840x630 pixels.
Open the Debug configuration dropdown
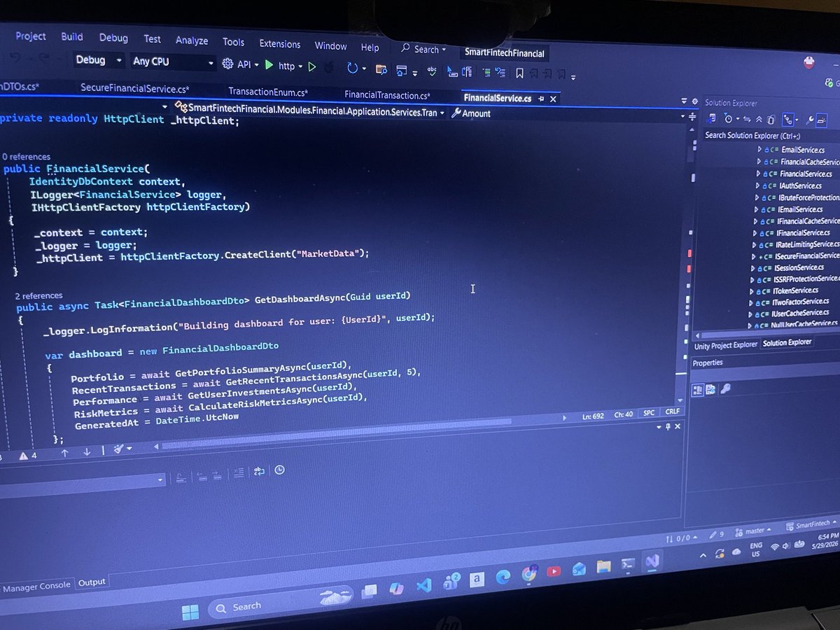point(99,60)
